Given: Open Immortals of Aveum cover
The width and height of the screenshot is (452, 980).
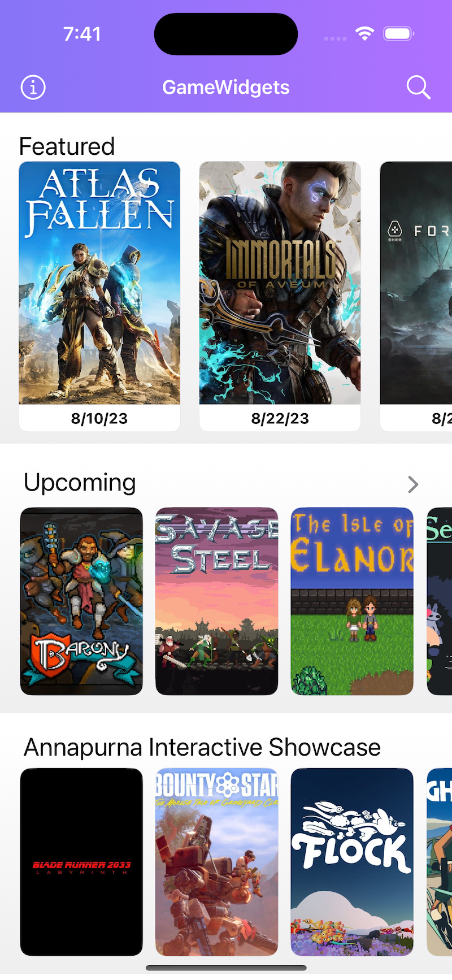Looking at the screenshot, I should pyautogui.click(x=280, y=283).
